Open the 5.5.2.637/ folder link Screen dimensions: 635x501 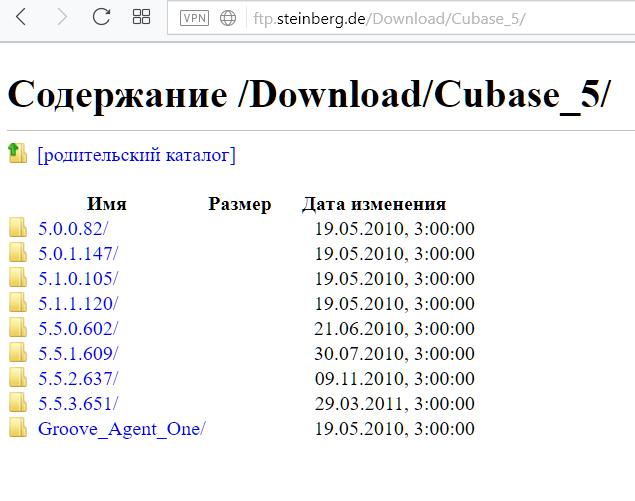(78, 379)
